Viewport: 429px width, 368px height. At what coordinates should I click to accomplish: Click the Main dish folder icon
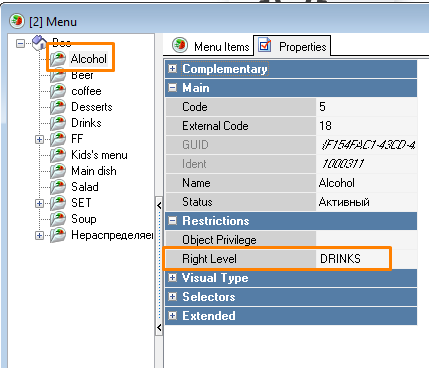click(58, 171)
